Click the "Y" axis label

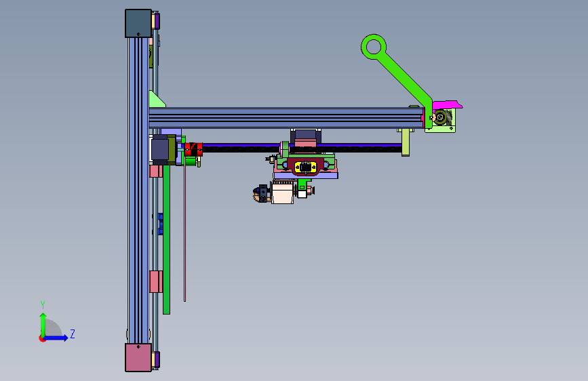(x=43, y=305)
